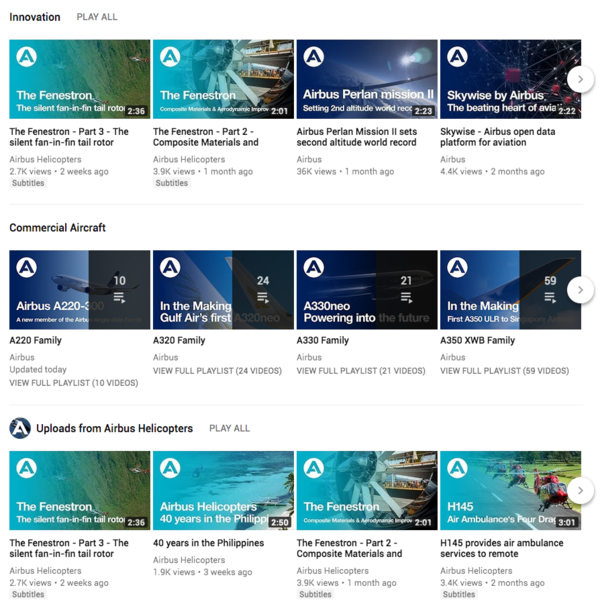Play all Uploads from Airbus Helicopters
The width and height of the screenshot is (600, 608).
[230, 428]
